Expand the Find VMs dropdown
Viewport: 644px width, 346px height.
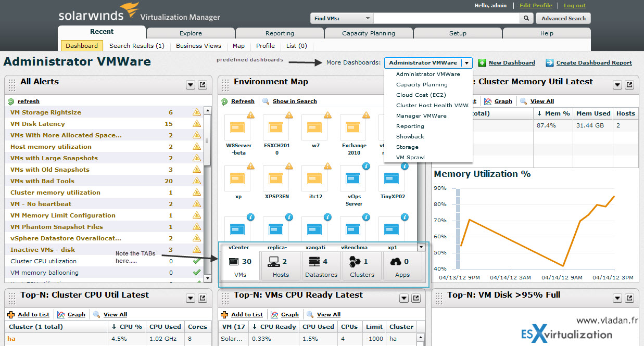368,18
